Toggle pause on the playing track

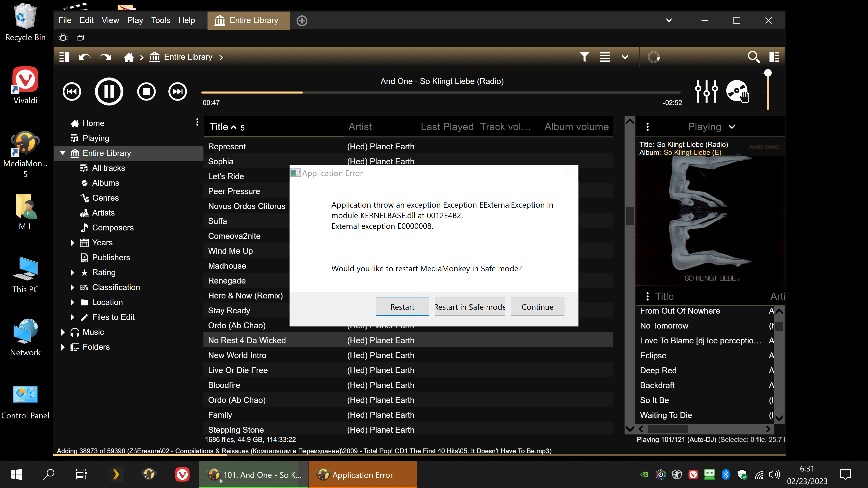(109, 91)
